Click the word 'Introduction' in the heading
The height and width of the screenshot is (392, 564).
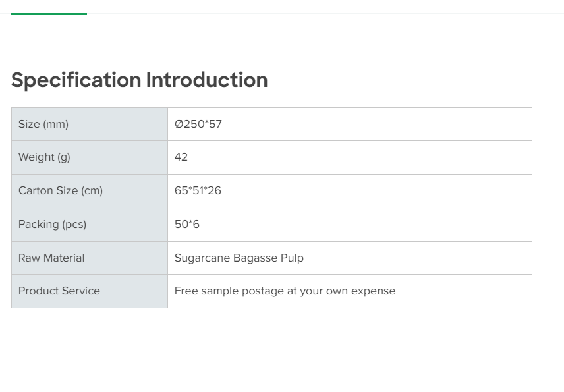pos(207,80)
